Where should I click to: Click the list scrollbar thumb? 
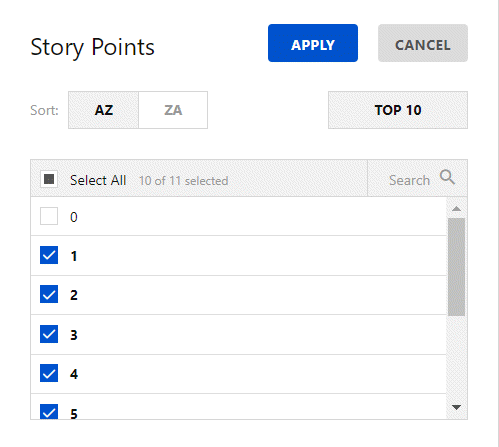coord(456,267)
